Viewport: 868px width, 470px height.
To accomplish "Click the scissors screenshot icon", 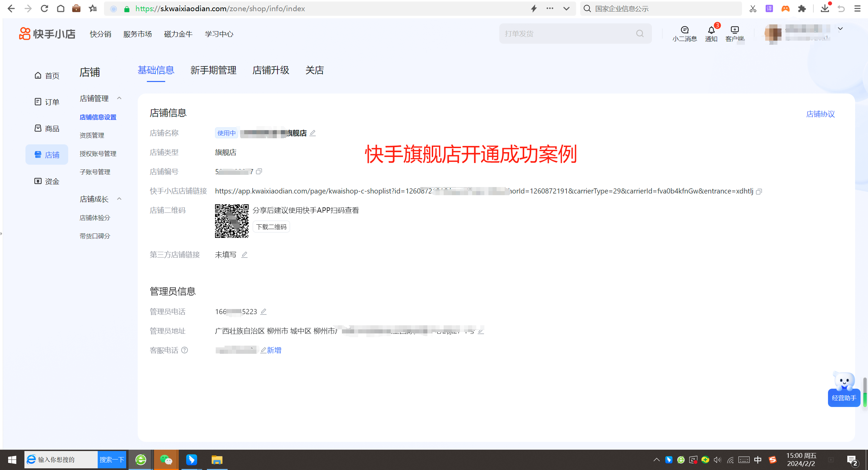I will pos(753,8).
